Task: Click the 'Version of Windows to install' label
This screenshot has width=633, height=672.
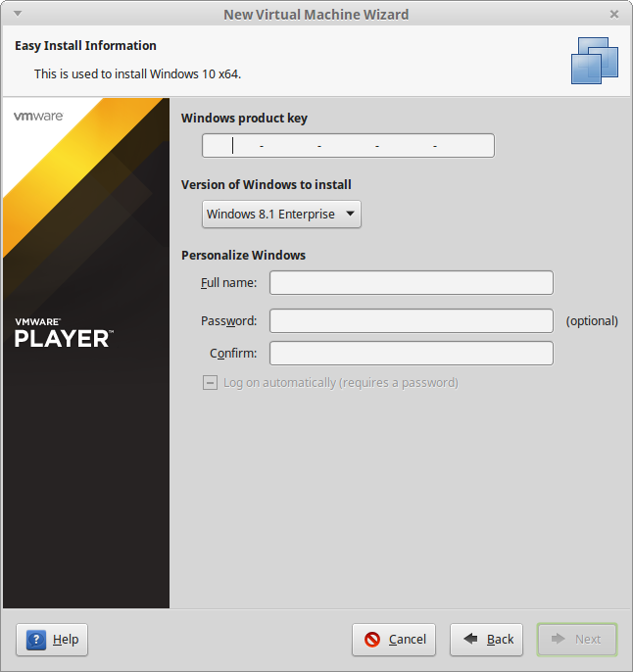Action: (267, 185)
